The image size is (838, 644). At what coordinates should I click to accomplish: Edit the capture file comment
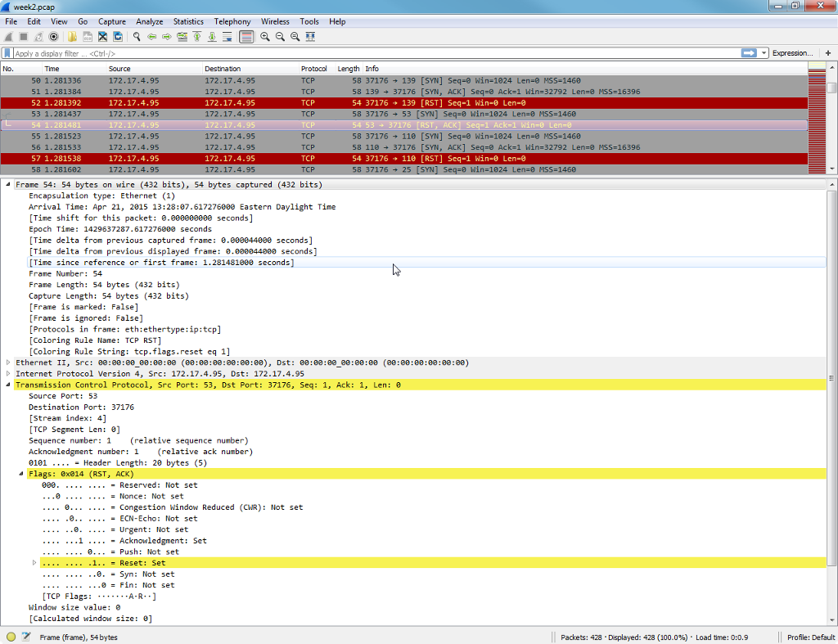click(25, 636)
